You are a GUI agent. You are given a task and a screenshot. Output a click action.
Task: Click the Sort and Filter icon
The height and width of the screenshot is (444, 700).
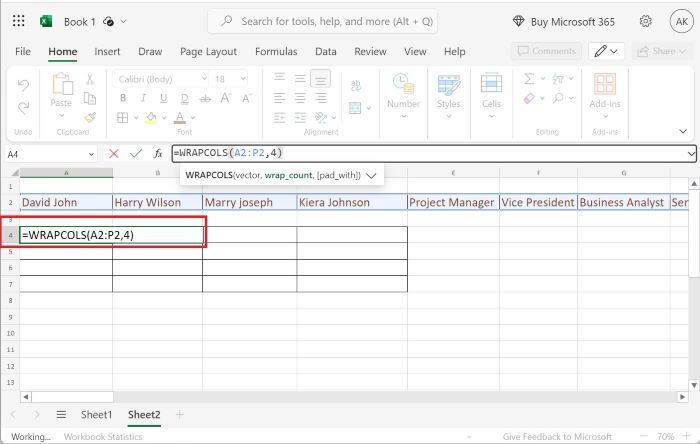(558, 79)
